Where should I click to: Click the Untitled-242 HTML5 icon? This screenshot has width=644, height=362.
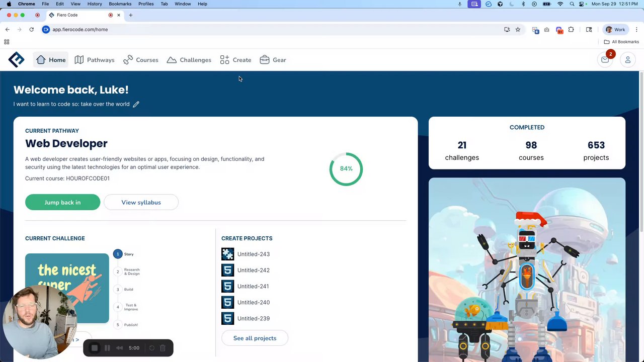(227, 270)
